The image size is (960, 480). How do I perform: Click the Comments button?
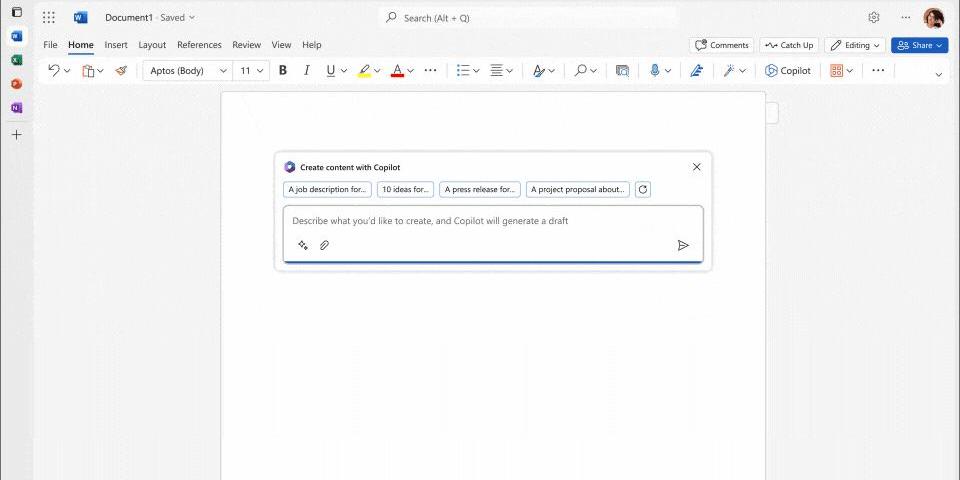[721, 45]
